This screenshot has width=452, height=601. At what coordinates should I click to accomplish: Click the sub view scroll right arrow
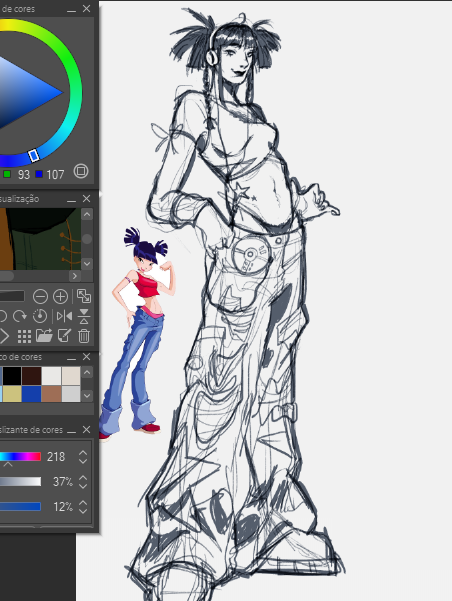tap(75, 276)
